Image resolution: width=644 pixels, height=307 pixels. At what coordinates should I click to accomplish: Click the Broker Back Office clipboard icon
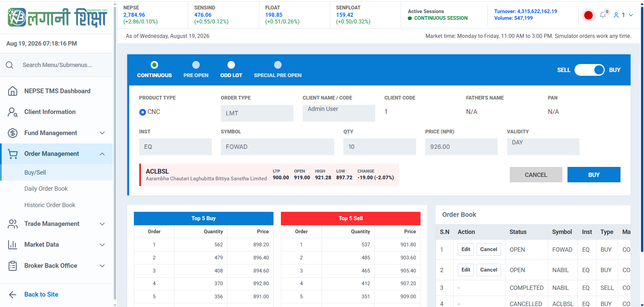(13, 266)
